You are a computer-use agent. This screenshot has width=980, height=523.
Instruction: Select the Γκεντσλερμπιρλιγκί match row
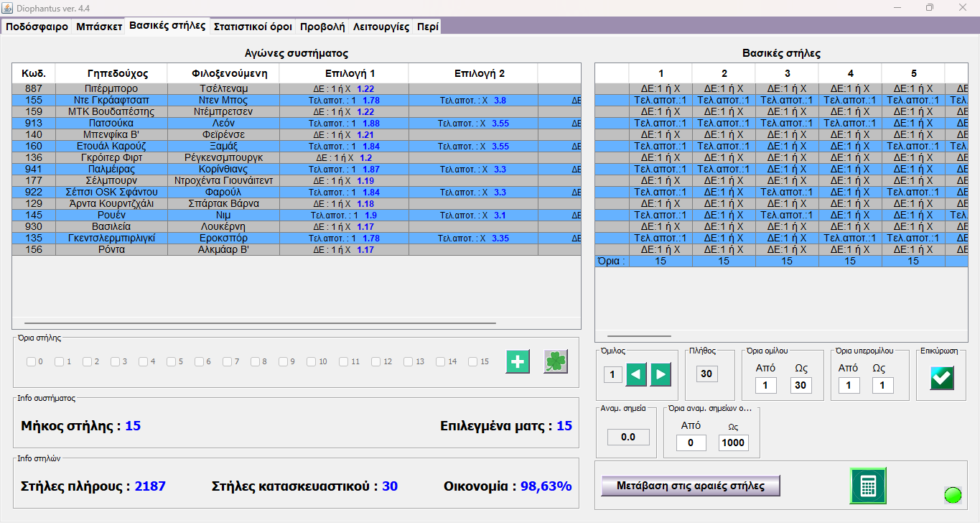pyautogui.click(x=297, y=238)
